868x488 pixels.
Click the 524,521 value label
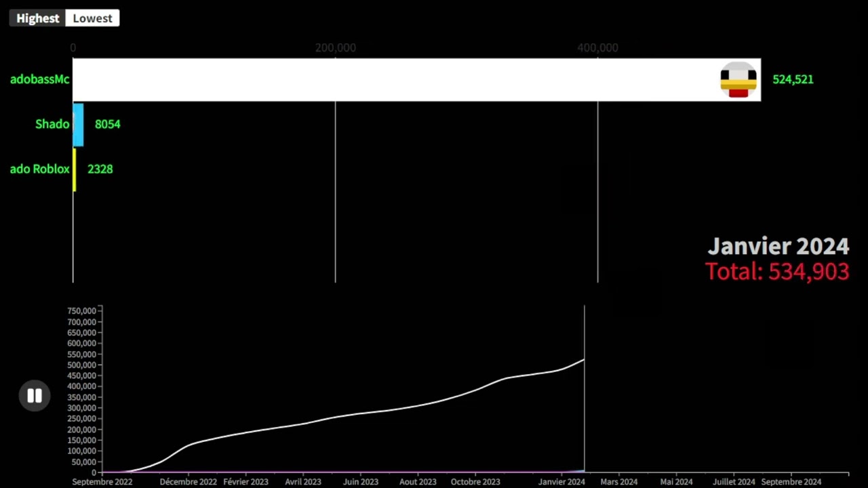[x=793, y=79]
